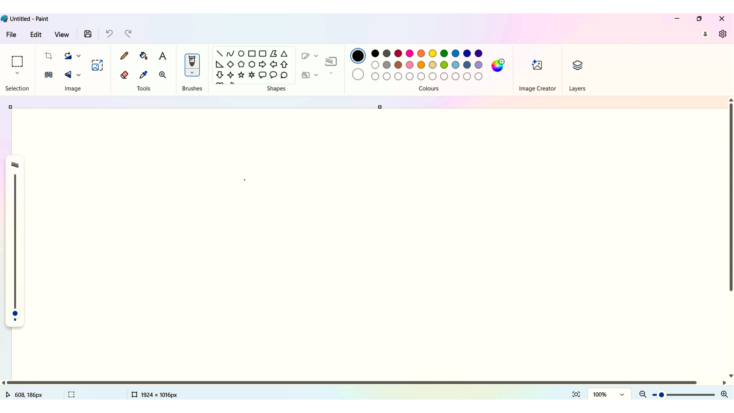Select the Text tool
734x413 pixels.
pyautogui.click(x=162, y=56)
